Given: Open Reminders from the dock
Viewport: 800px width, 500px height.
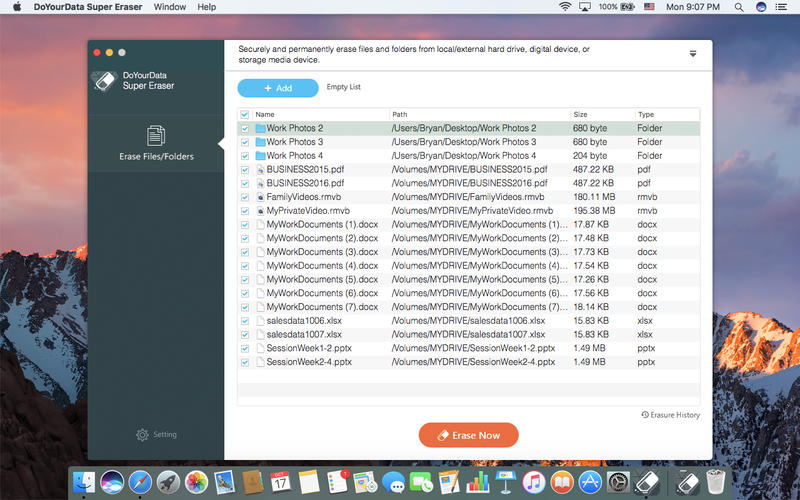Looking at the screenshot, I should [x=337, y=482].
